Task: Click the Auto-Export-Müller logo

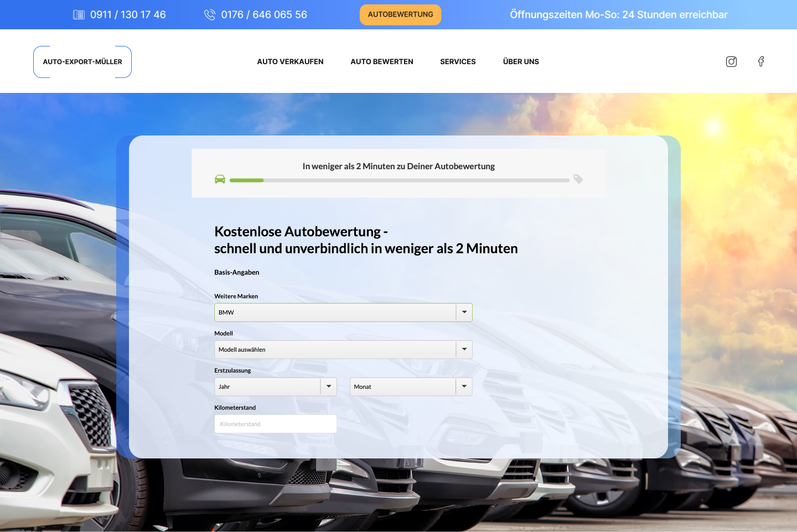Action: tap(82, 62)
